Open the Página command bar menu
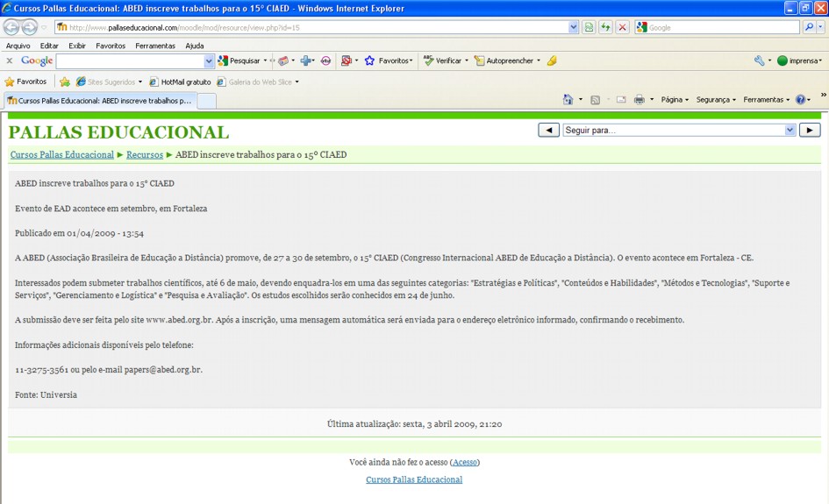 [x=675, y=99]
